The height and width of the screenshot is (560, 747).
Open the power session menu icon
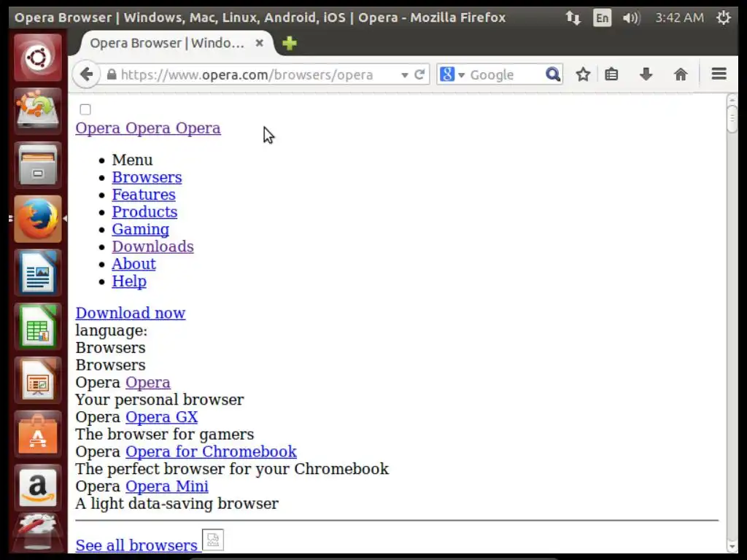tap(723, 18)
